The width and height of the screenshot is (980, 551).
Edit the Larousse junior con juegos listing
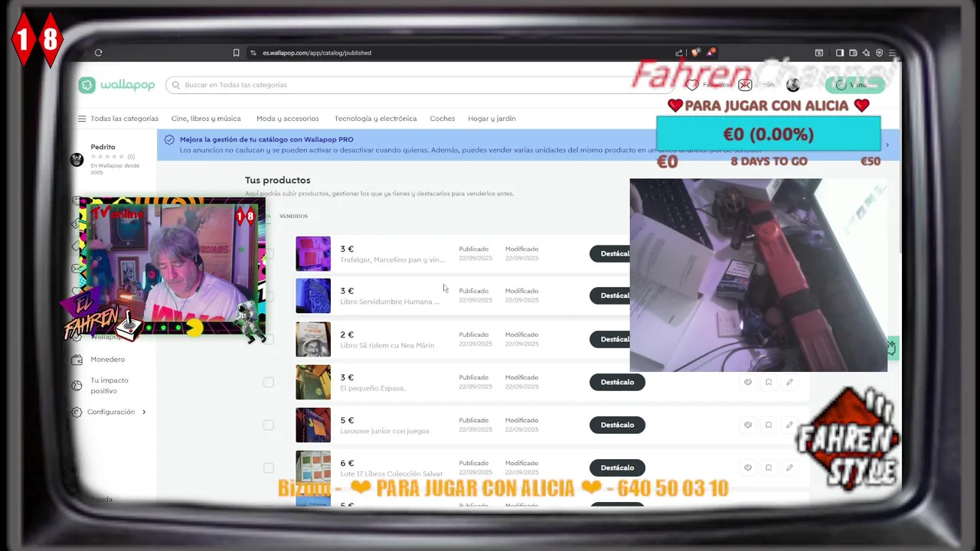(x=789, y=425)
